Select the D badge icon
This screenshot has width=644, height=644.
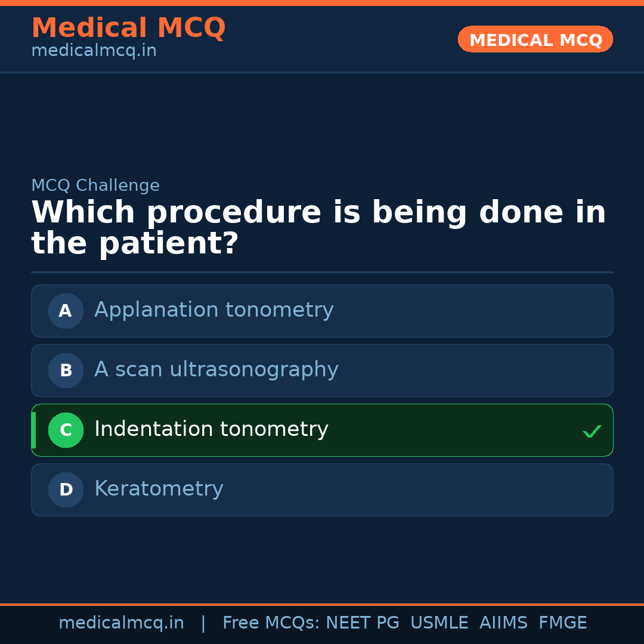66,490
